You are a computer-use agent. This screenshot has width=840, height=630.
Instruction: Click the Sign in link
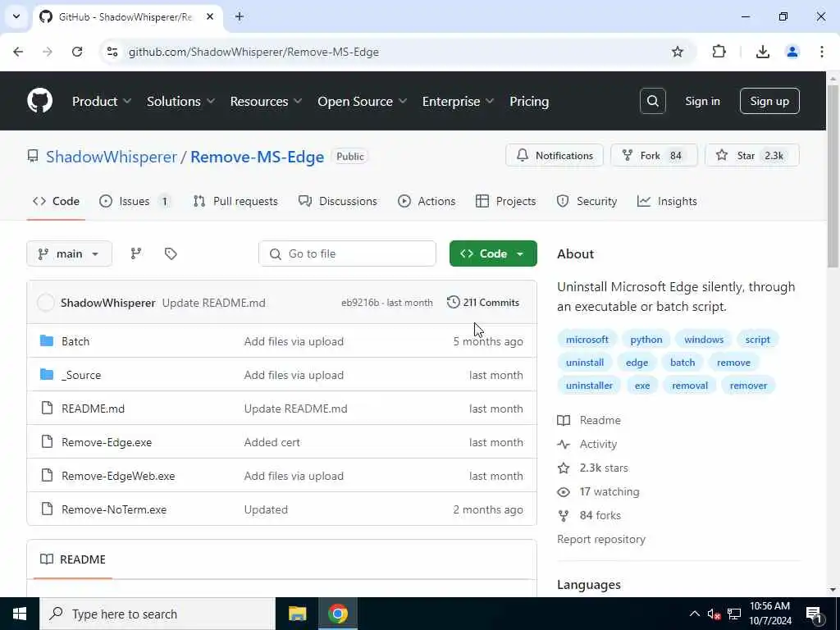[702, 101]
